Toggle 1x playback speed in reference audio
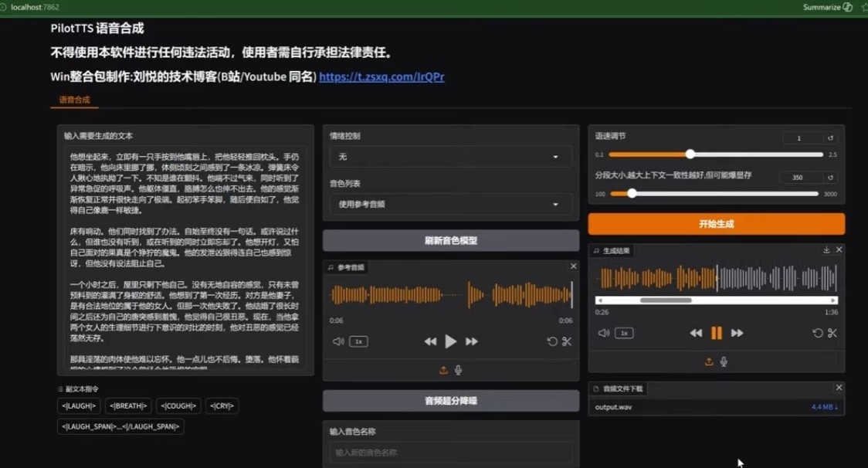Image resolution: width=868 pixels, height=468 pixels. pos(359,341)
